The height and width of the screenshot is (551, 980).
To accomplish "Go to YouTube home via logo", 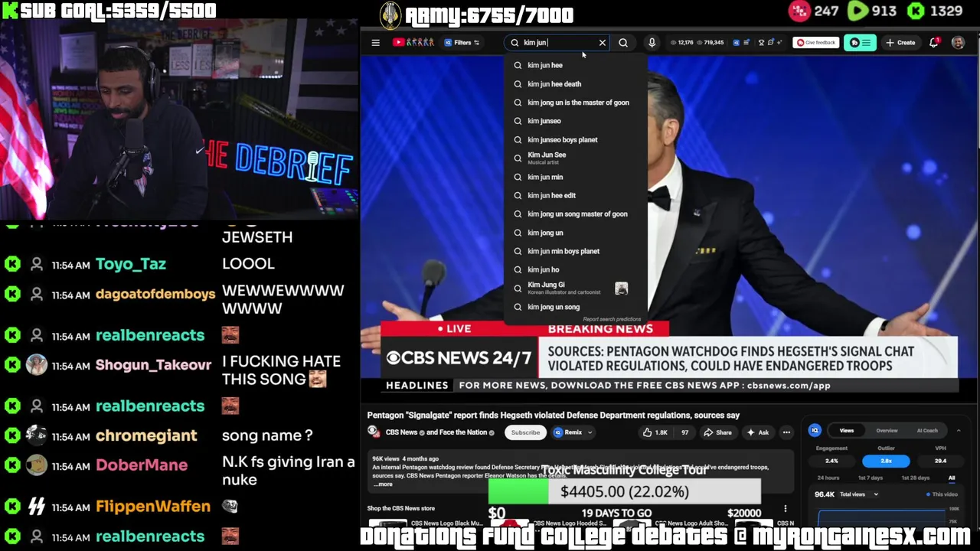I will pos(413,43).
